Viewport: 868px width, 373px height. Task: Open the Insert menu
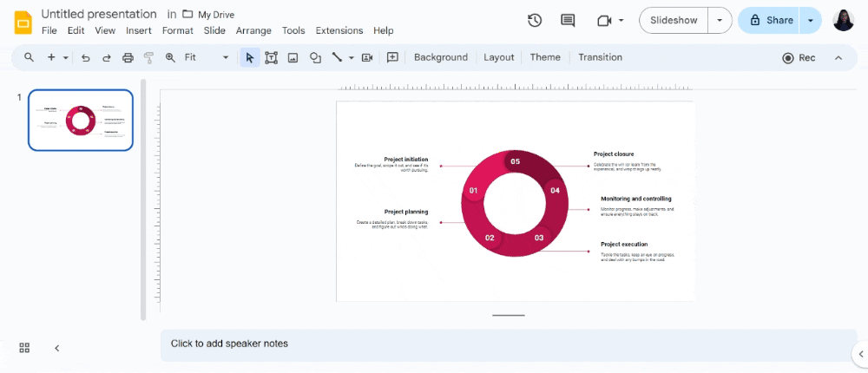click(x=138, y=31)
